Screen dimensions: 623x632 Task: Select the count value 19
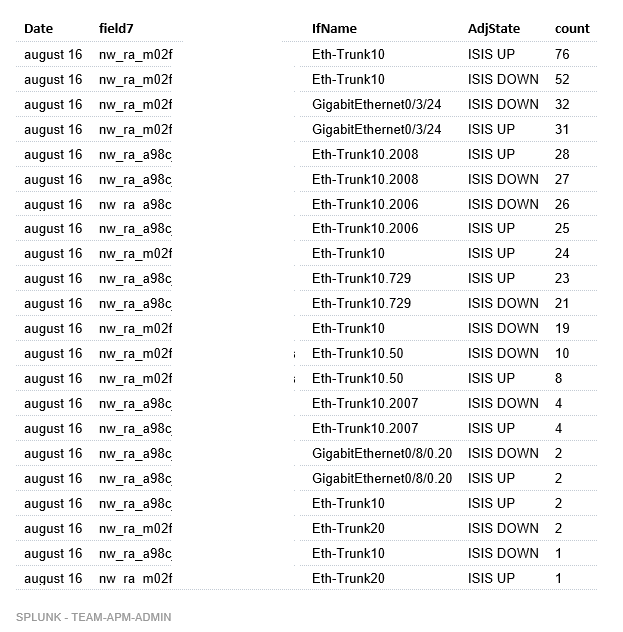point(562,328)
